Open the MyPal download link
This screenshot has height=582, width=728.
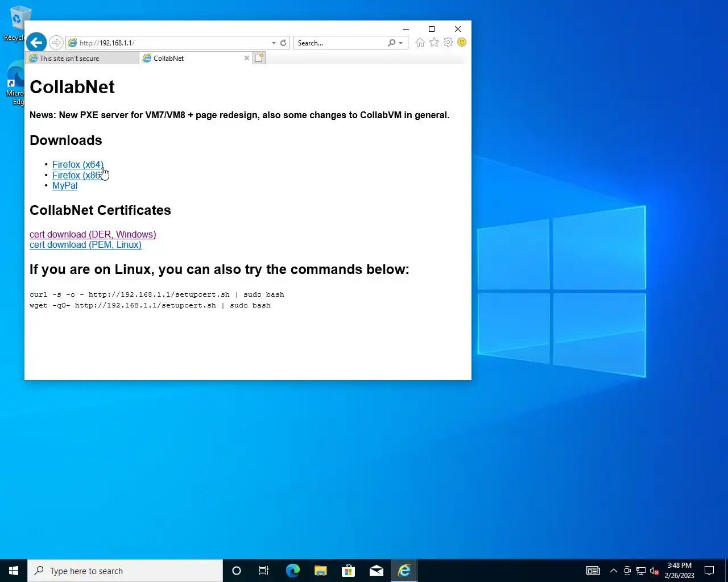65,185
